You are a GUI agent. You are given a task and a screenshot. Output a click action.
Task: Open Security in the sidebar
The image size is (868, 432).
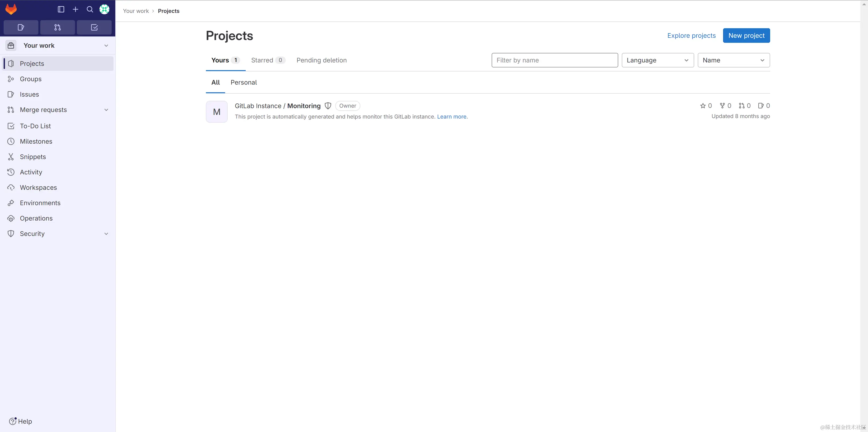pos(58,234)
